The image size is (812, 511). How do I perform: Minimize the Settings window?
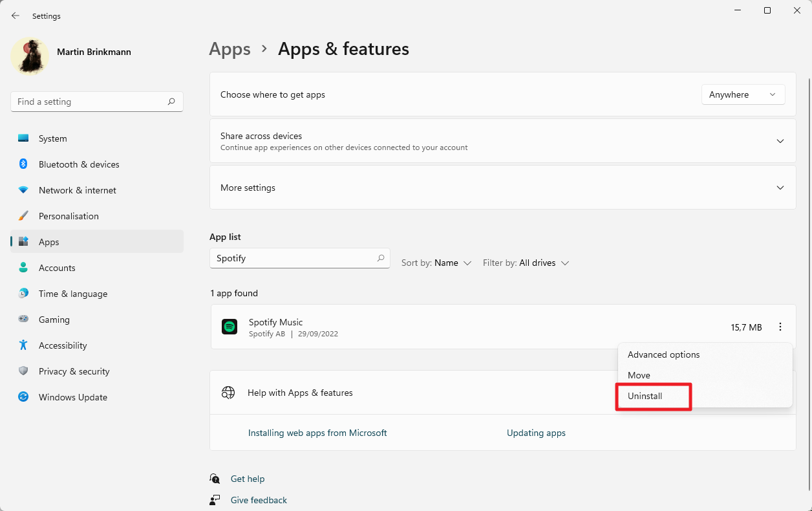[738, 11]
